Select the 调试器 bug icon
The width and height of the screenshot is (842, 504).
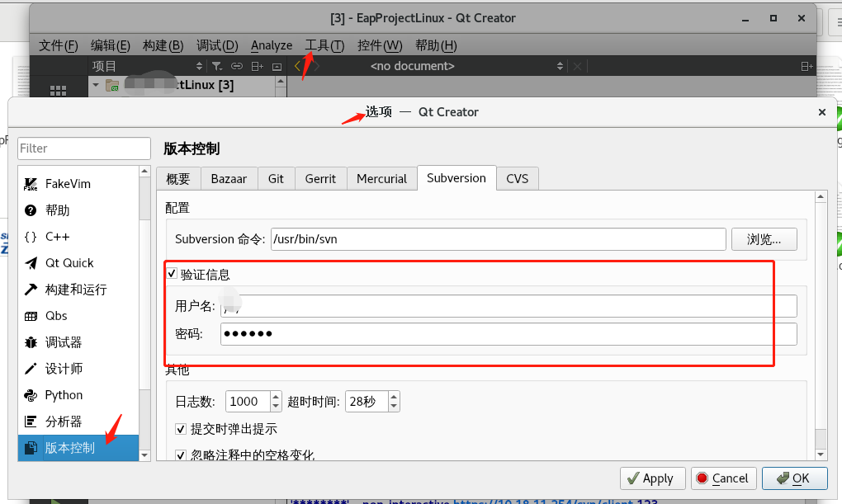(31, 342)
